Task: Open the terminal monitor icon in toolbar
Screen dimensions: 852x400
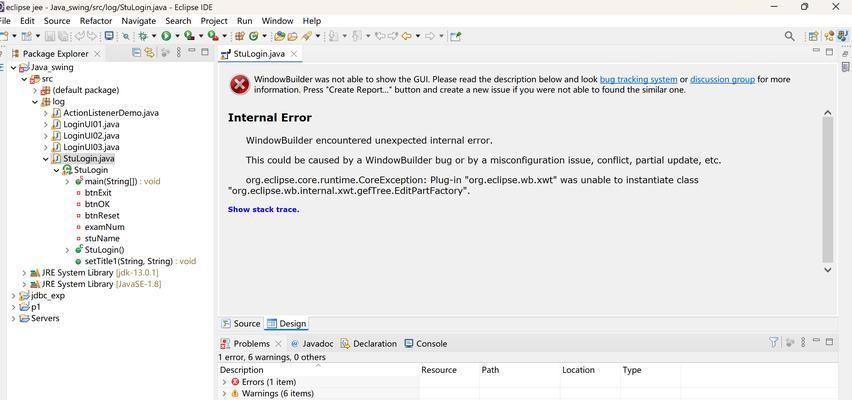Action: pyautogui.click(x=109, y=36)
